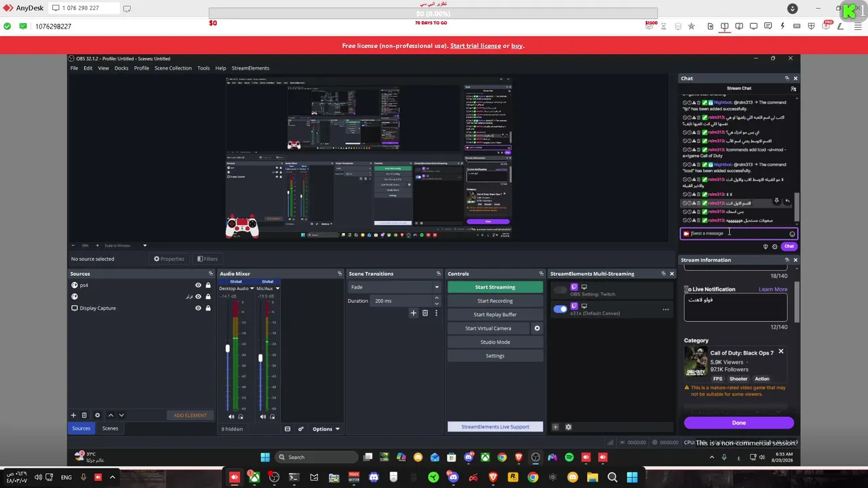Click Go Live Notification text box
The width and height of the screenshot is (868, 488).
[735, 308]
